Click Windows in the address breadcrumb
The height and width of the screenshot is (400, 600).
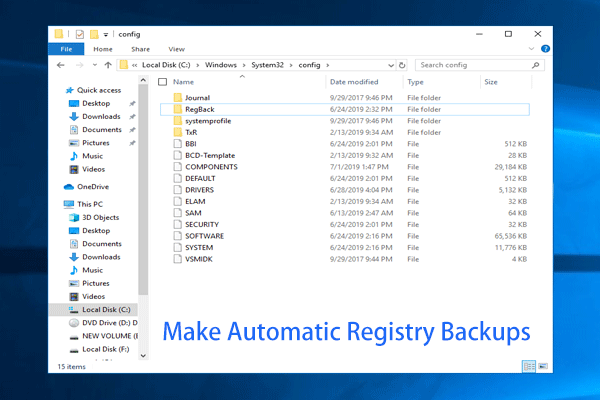(221, 65)
